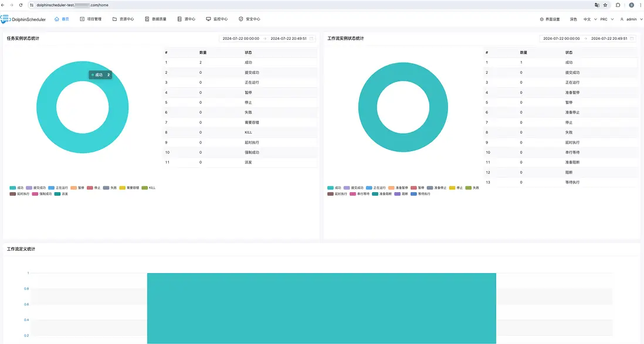Click 工作流实例 end date 2024-07-22 20:49:51
The width and height of the screenshot is (644, 344).
pos(609,39)
